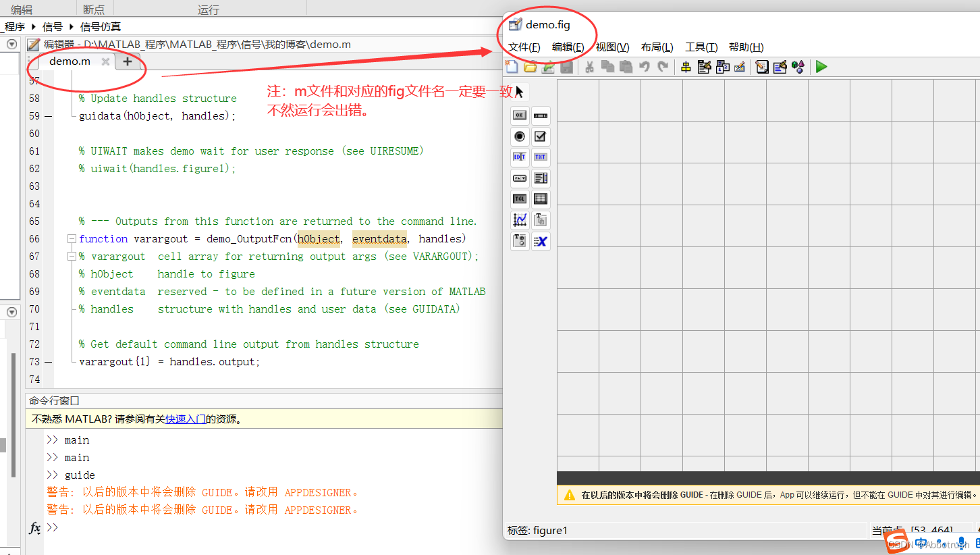Pick the Button Group component

[520, 241]
